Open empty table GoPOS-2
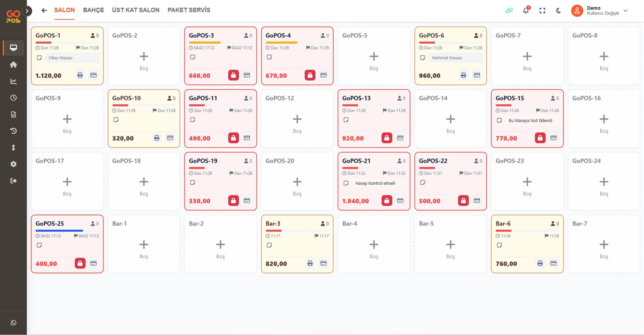 144,56
